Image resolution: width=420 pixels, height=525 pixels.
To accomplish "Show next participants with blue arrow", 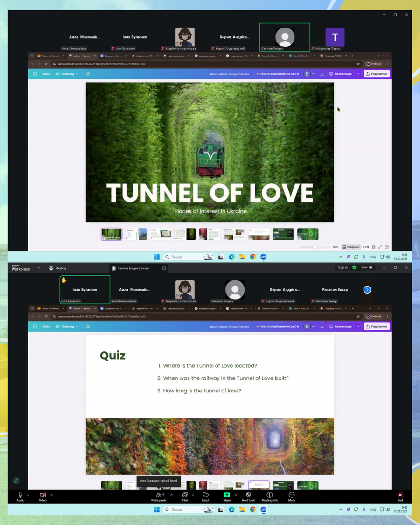I will [367, 290].
